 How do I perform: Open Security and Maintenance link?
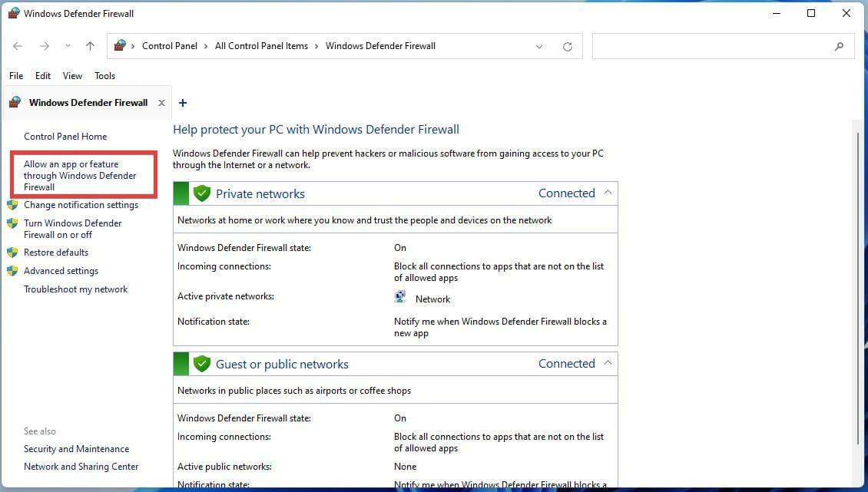click(x=76, y=449)
